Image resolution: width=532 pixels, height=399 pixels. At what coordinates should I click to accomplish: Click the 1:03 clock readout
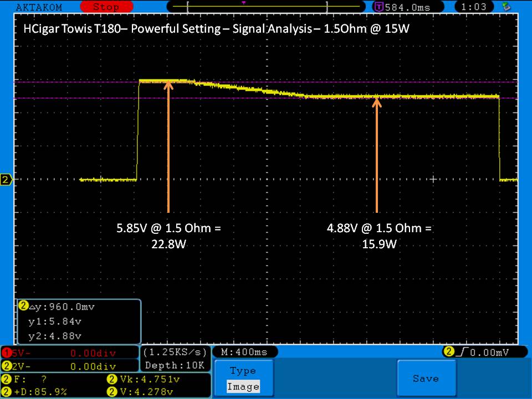[474, 7]
